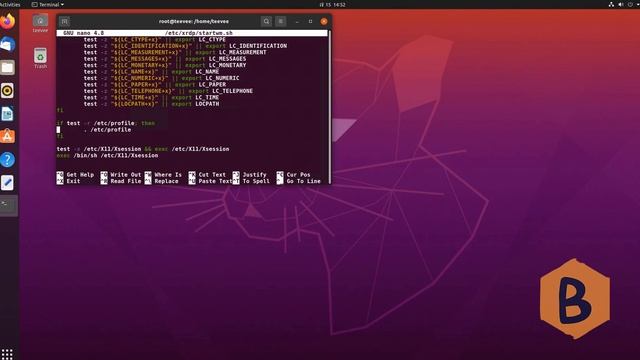Click the 'To Spell' shortcut label
Viewport: 640px width, 360px height.
tap(256, 181)
